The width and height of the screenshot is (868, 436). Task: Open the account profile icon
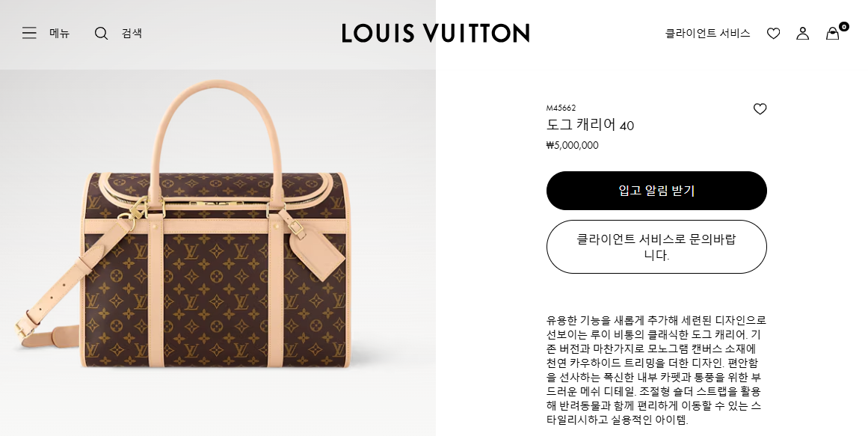tap(803, 34)
